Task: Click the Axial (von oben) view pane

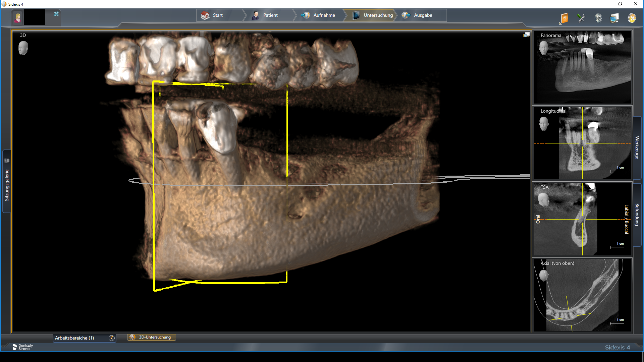Action: [582, 295]
